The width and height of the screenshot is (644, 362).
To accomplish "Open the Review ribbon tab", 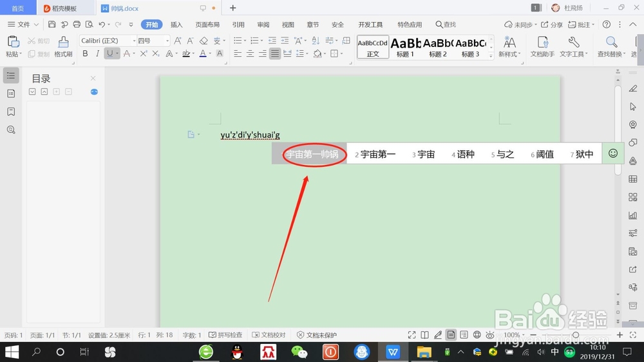I will click(x=263, y=24).
